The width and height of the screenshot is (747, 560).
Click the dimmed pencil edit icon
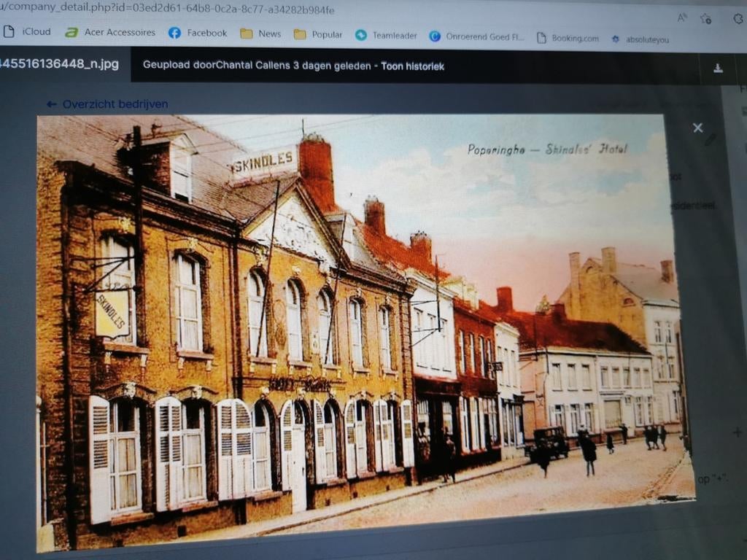(710, 139)
